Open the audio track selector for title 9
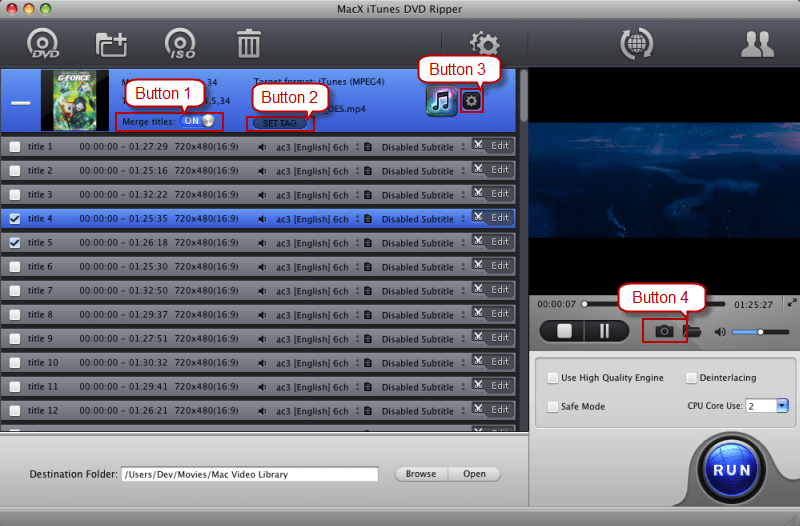This screenshot has width=800, height=526. coord(316,339)
